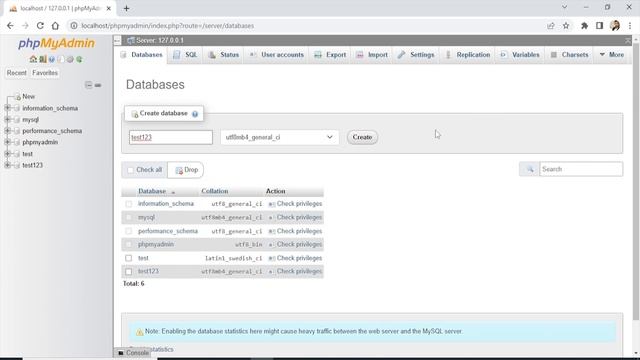Click Create database help question icon
640x360 pixels.
(x=195, y=114)
